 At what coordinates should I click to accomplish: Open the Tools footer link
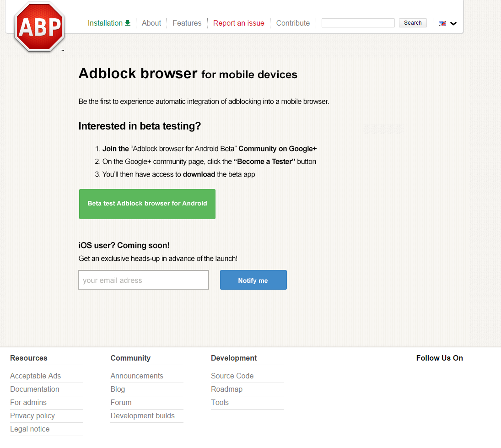pos(220,402)
